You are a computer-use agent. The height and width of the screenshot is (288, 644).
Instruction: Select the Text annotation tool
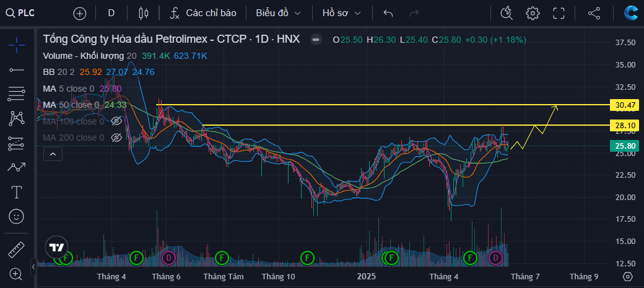(17, 192)
